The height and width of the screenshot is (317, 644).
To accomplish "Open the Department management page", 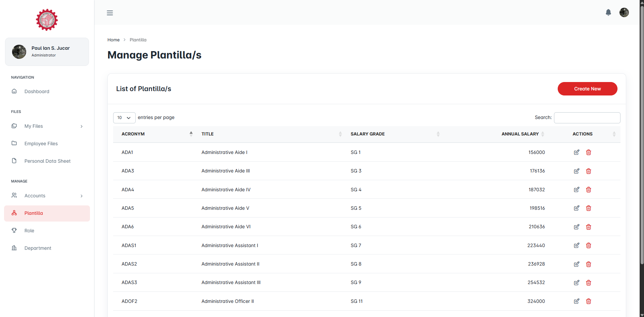I will pyautogui.click(x=47, y=248).
